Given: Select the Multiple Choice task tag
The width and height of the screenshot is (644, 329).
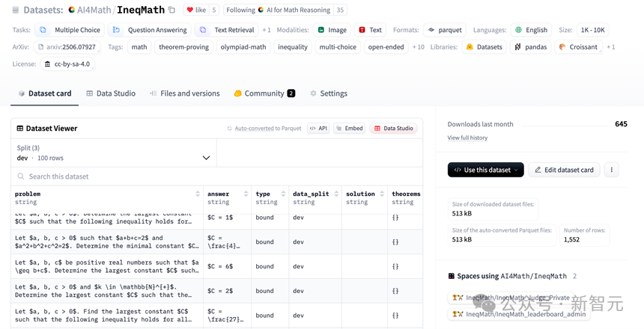Looking at the screenshot, I should coord(70,30).
